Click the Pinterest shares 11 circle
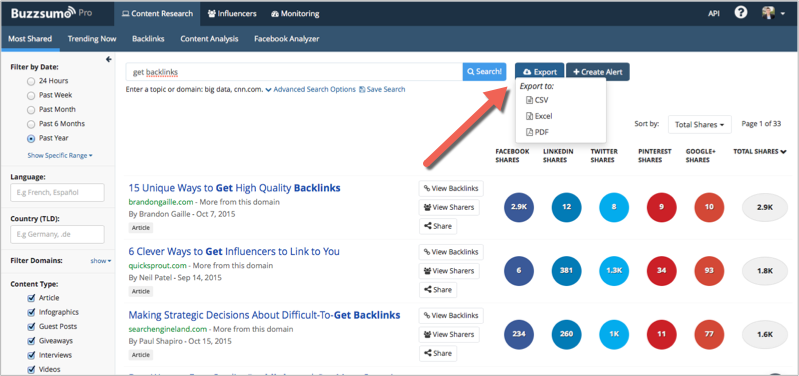Screen dimensions: 799x376 click(661, 334)
